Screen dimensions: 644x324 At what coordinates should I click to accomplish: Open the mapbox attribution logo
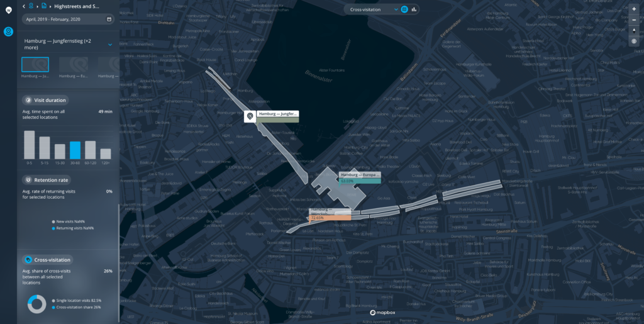pos(382,313)
